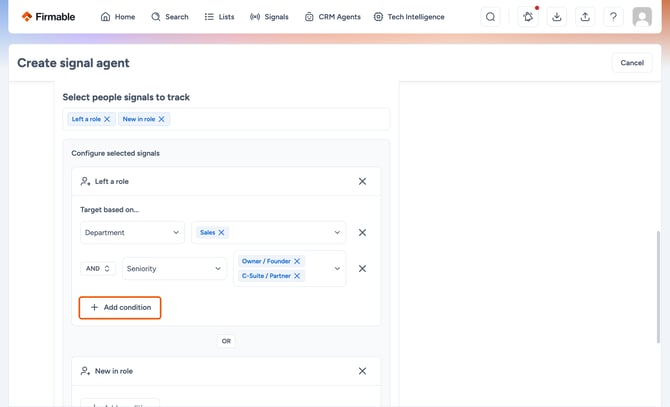Click the Cancel button
Screen dimensions: 670x407
click(632, 63)
